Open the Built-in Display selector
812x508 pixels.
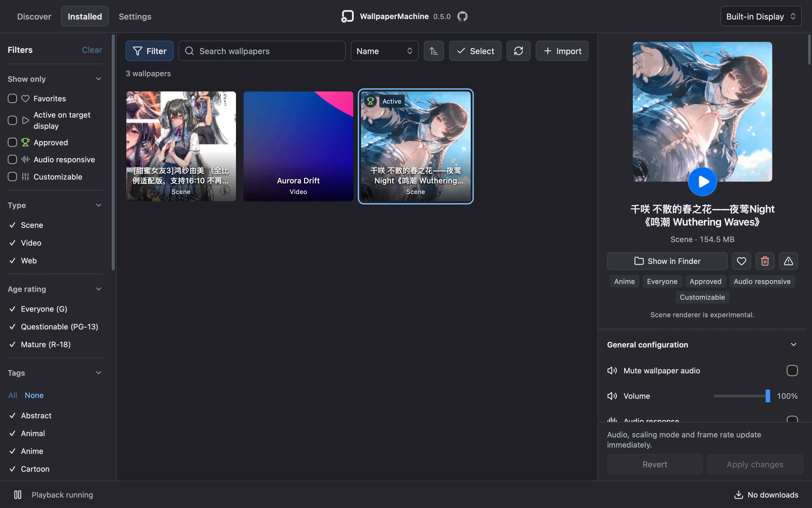tap(761, 16)
